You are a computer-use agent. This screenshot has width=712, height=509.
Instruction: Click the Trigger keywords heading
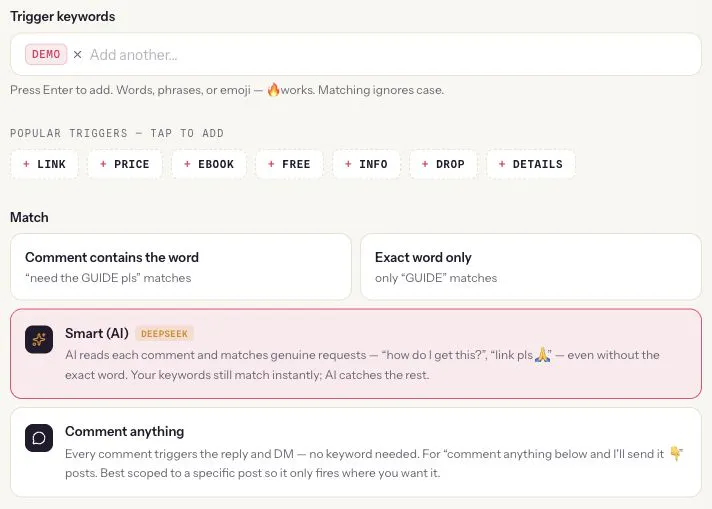tap(63, 16)
